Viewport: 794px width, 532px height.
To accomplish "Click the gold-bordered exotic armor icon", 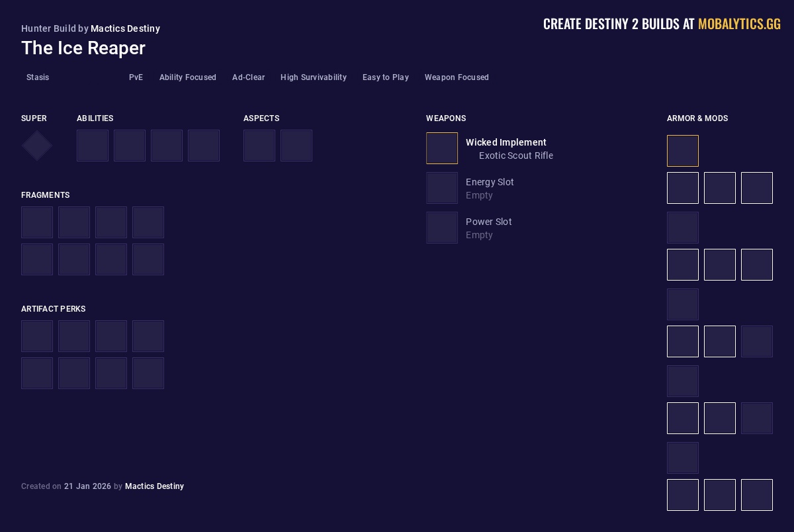I will [683, 151].
